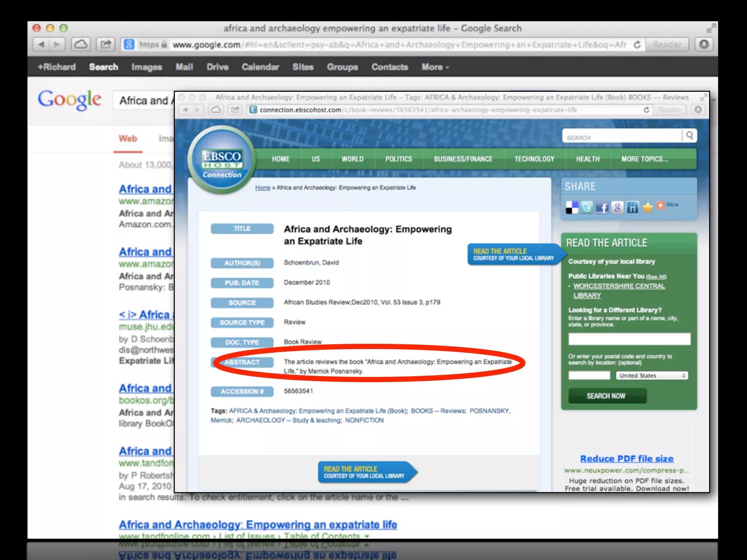
Task: Switch to the Web results tab
Action: tap(128, 139)
